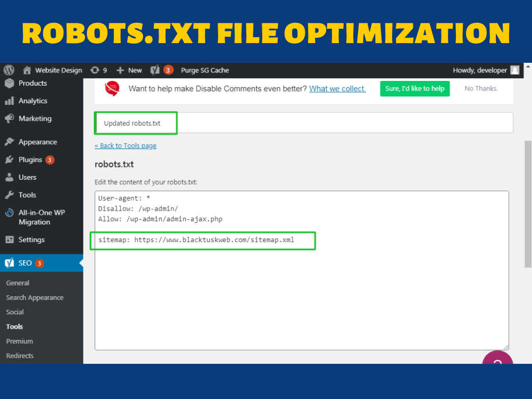
Task: Click the Plugins plug icon
Action: tap(10, 160)
